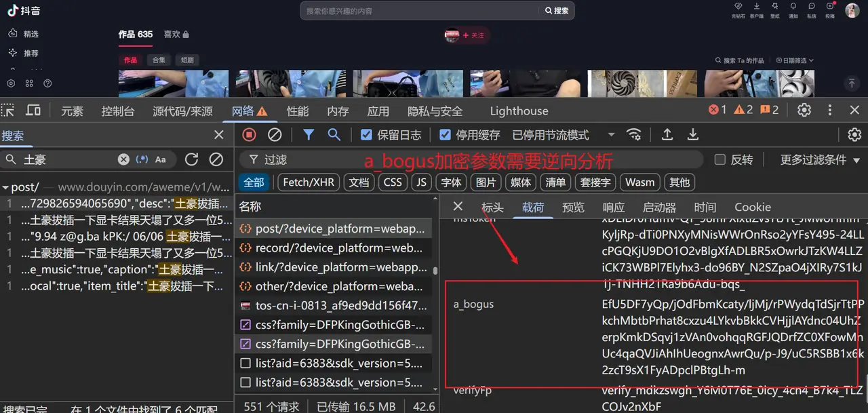
Task: Switch to the 控制台 tab
Action: (x=118, y=111)
